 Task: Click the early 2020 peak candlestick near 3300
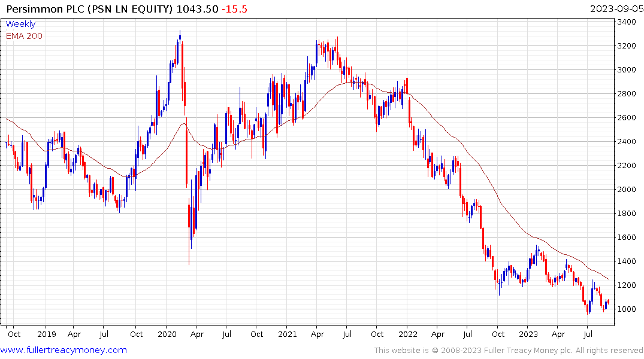tap(180, 37)
